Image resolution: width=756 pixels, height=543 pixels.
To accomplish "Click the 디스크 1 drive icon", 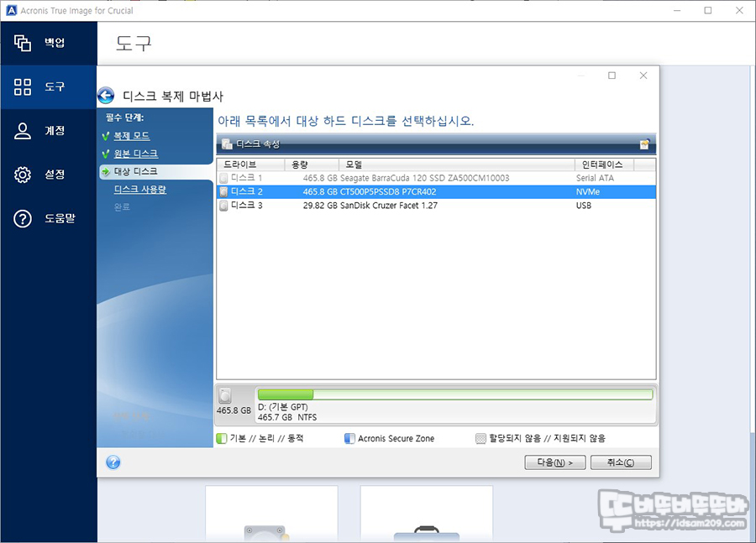I will [223, 178].
